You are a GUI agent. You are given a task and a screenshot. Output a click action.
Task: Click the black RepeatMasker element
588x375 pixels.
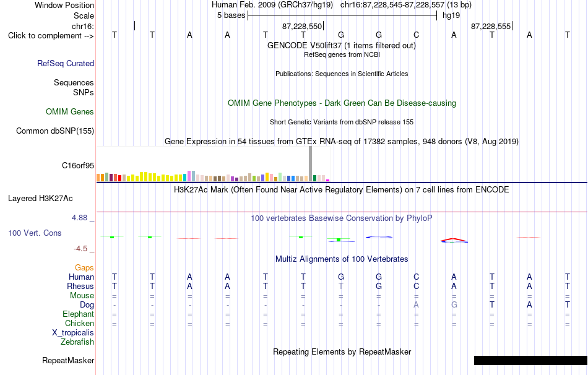[530, 360]
